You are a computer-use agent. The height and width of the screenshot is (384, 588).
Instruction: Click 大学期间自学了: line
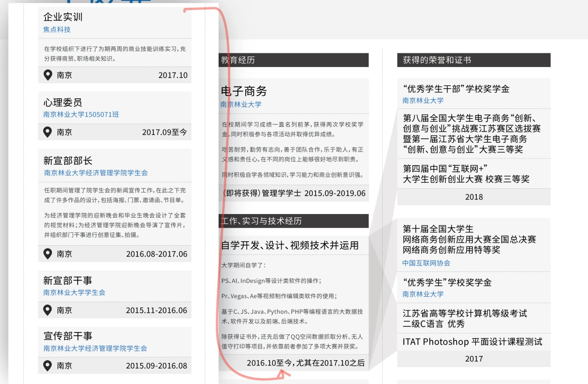243,265
